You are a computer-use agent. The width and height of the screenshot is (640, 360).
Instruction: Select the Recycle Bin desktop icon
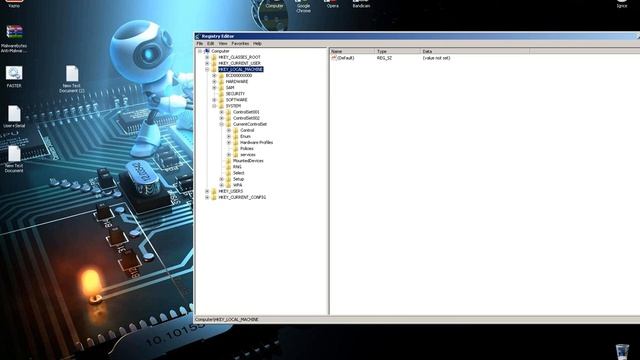622,351
